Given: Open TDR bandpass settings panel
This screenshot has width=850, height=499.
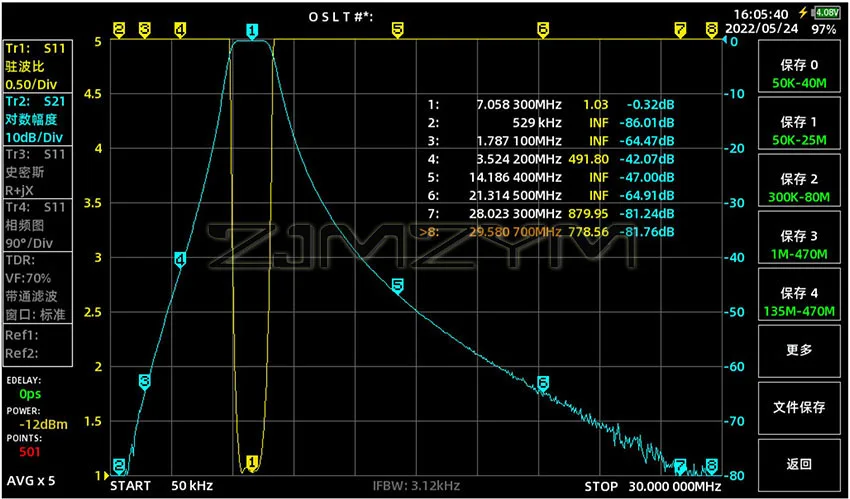Looking at the screenshot, I should click(x=37, y=287).
